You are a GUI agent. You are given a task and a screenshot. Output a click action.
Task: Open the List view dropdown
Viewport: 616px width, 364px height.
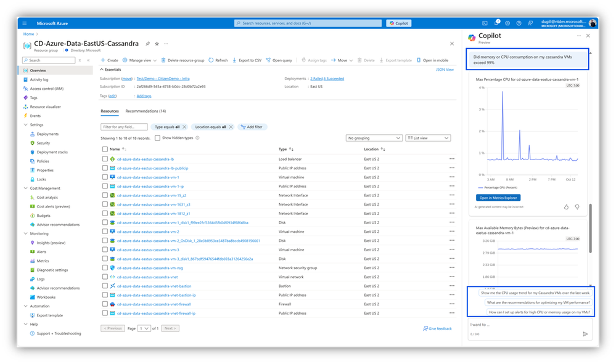tap(428, 138)
